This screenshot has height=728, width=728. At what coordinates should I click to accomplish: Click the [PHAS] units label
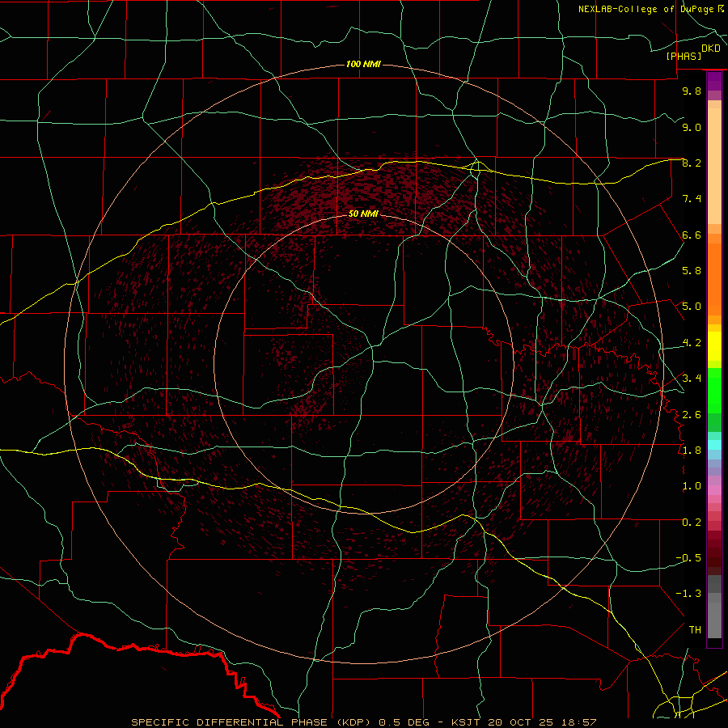click(684, 56)
